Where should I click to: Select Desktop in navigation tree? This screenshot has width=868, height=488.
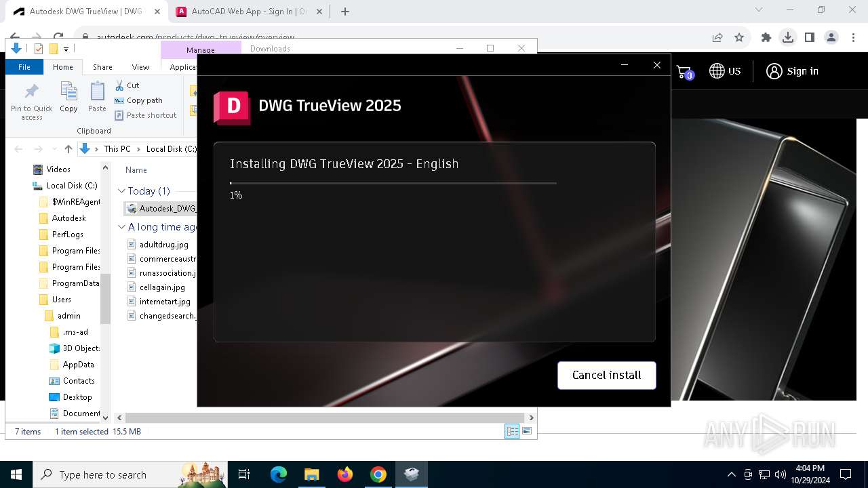tap(77, 397)
